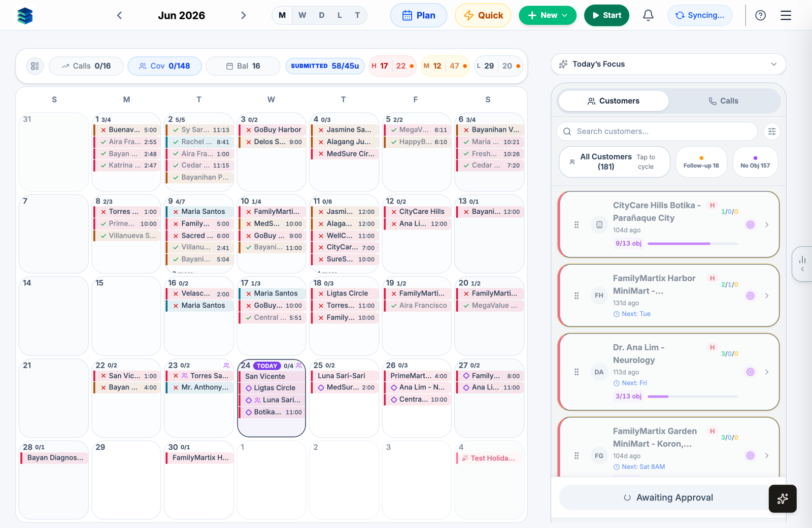The width and height of the screenshot is (812, 528).
Task: Switch to T view
Action: point(357,15)
